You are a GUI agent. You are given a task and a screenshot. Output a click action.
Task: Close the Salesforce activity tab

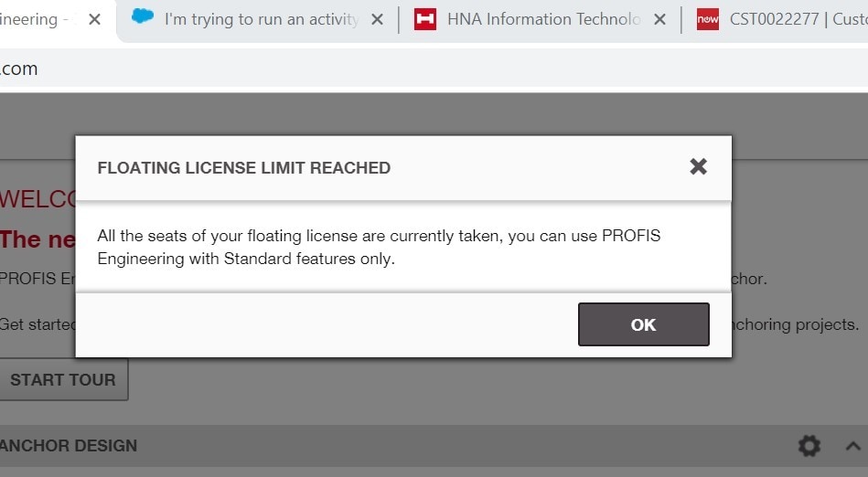pyautogui.click(x=377, y=20)
